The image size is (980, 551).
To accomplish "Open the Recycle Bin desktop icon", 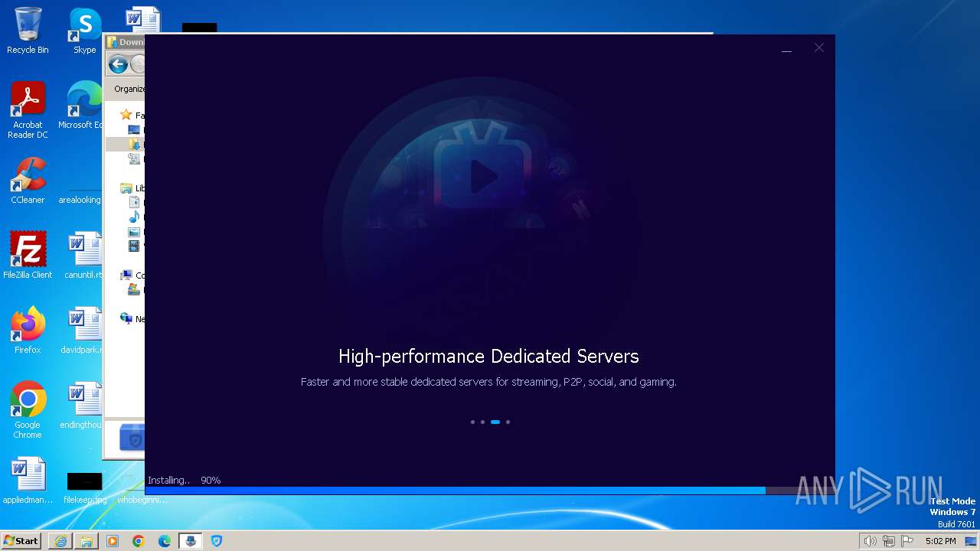I will (x=28, y=31).
